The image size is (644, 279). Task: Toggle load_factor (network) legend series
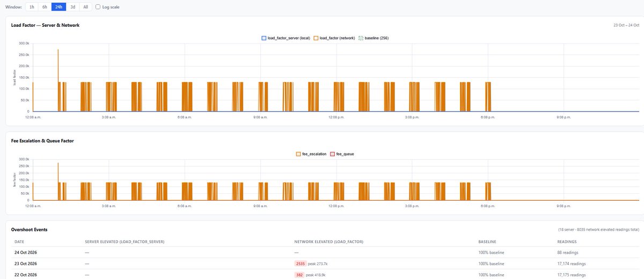(334, 38)
